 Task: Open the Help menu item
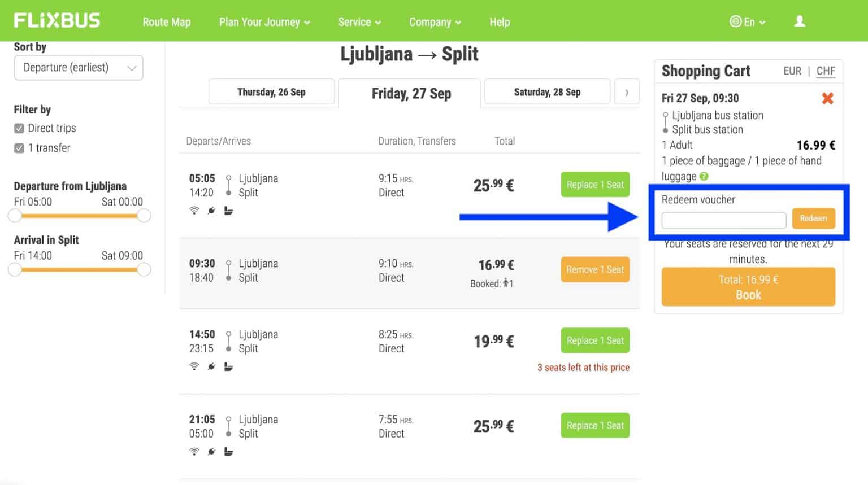pyautogui.click(x=499, y=22)
